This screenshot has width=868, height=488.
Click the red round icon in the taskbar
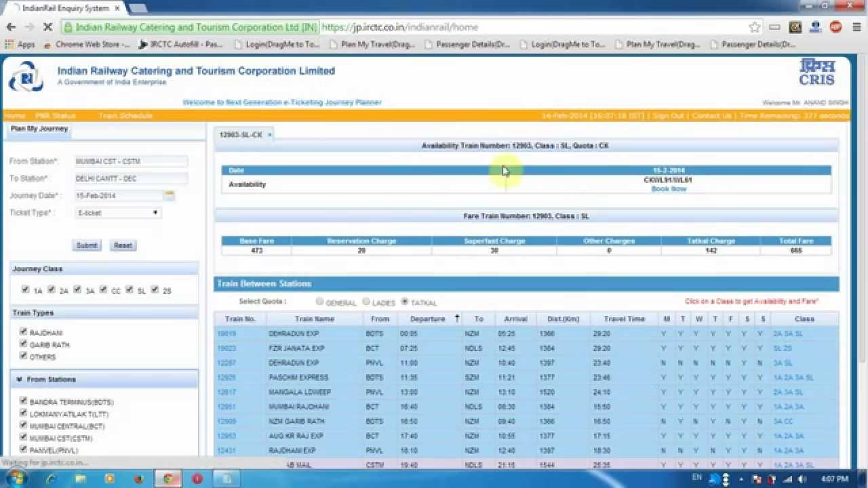tap(197, 478)
